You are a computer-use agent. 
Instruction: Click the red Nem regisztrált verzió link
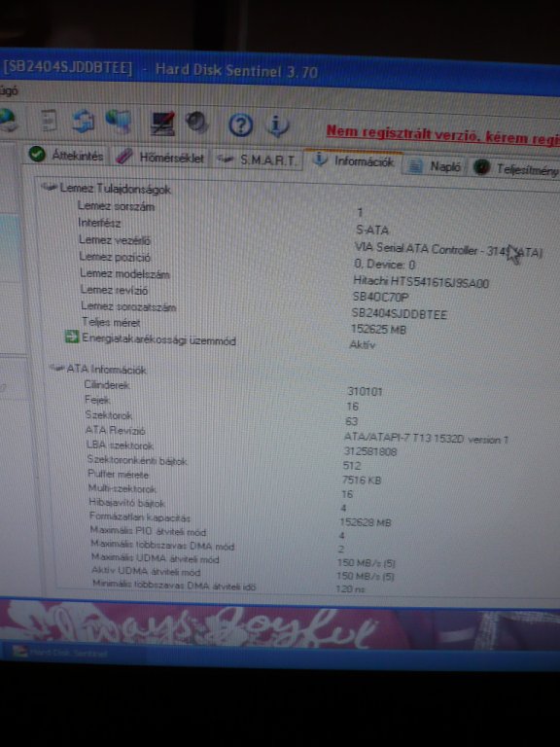pyautogui.click(x=443, y=135)
